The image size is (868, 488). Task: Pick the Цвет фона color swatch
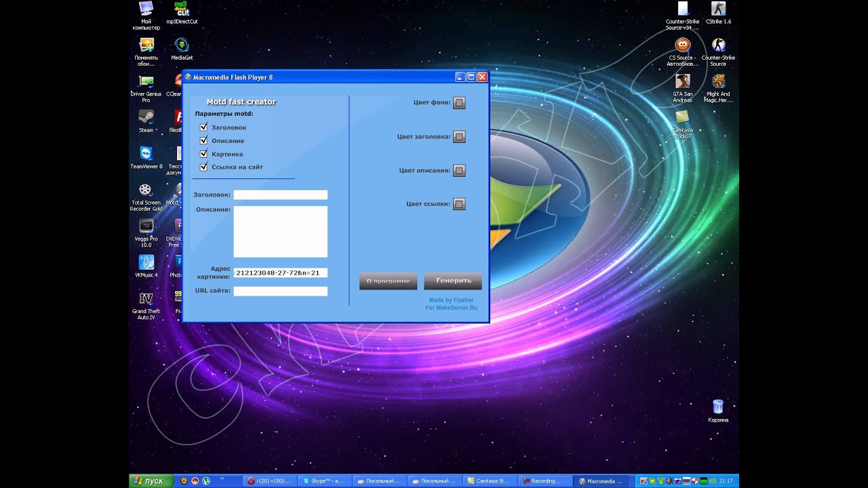(x=459, y=103)
